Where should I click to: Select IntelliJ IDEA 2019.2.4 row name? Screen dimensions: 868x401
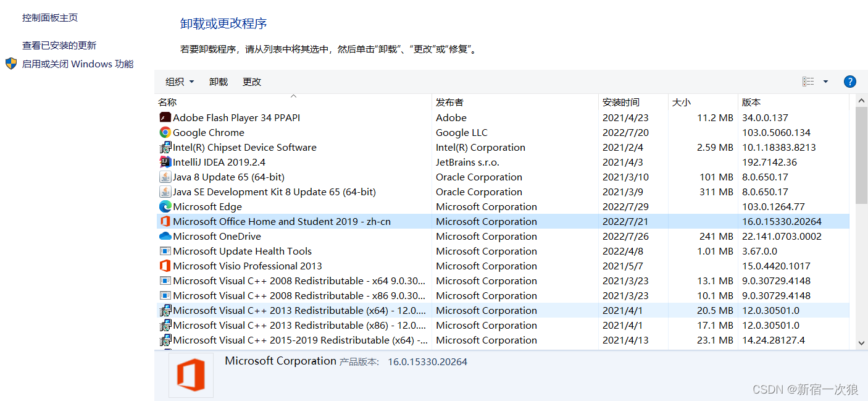pyautogui.click(x=219, y=162)
